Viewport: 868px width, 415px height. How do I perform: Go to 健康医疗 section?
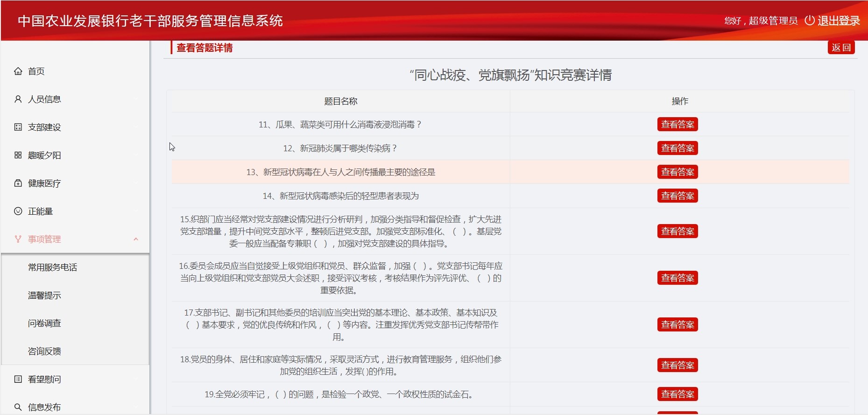(x=44, y=183)
